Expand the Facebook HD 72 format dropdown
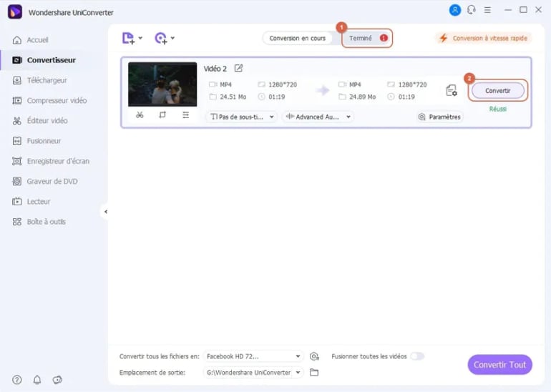The height and width of the screenshot is (392, 551). point(253,356)
